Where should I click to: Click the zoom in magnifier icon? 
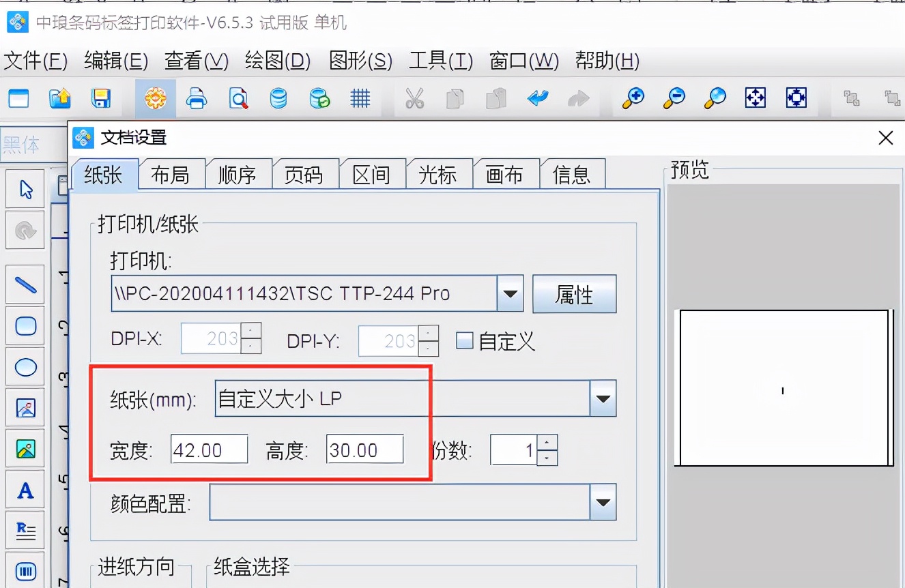point(633,98)
